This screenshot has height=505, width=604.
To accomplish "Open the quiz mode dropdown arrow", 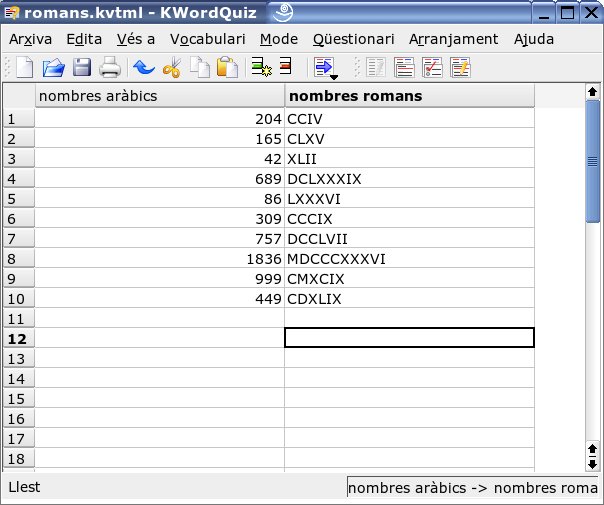I will (x=334, y=77).
